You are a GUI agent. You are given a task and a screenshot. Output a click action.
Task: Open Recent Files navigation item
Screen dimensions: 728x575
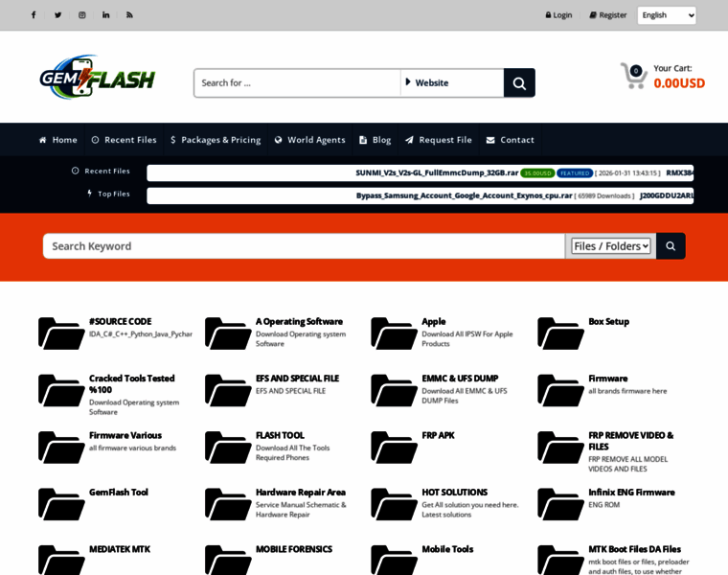tap(124, 140)
